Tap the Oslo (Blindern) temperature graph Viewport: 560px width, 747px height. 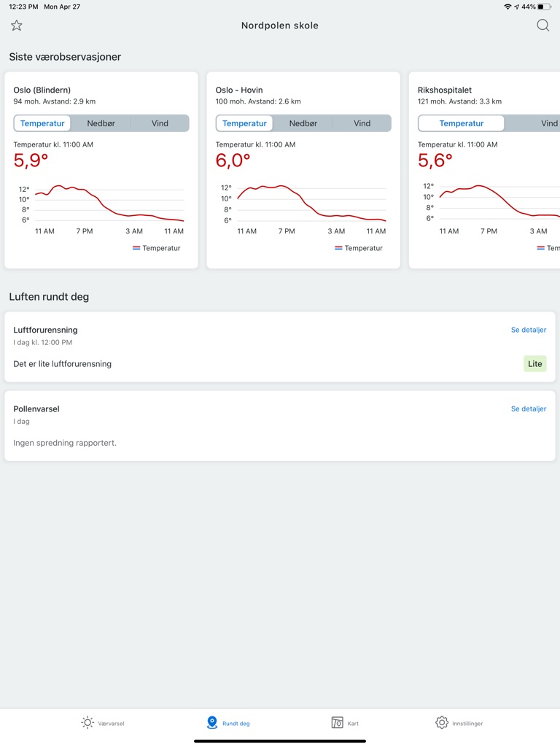coord(109,204)
